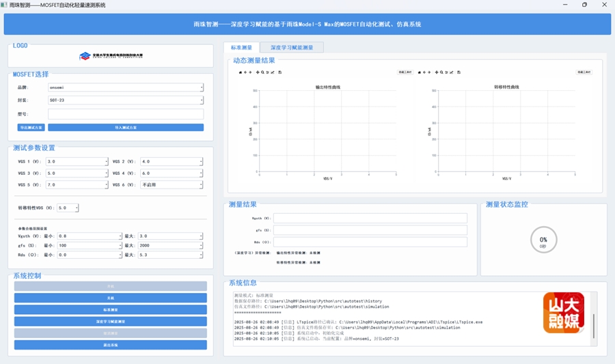
Task: Select Pan tool in transfer characteristic chart toolbar
Action: click(437, 72)
